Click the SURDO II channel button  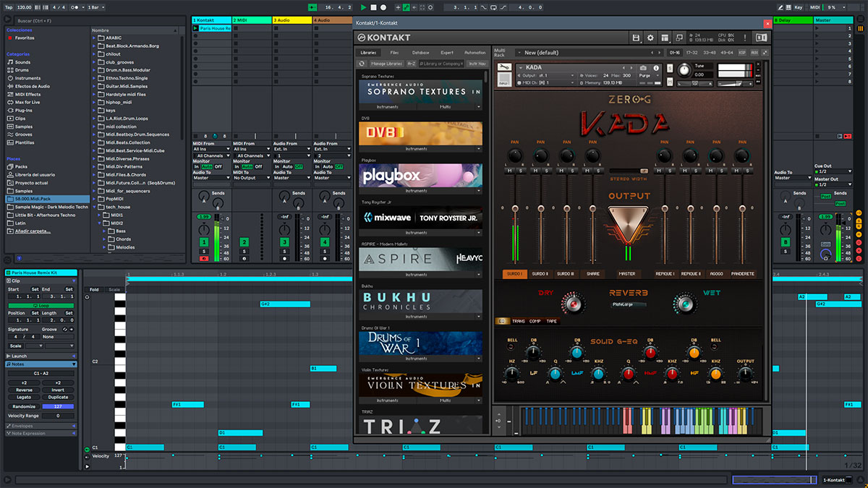[540, 274]
